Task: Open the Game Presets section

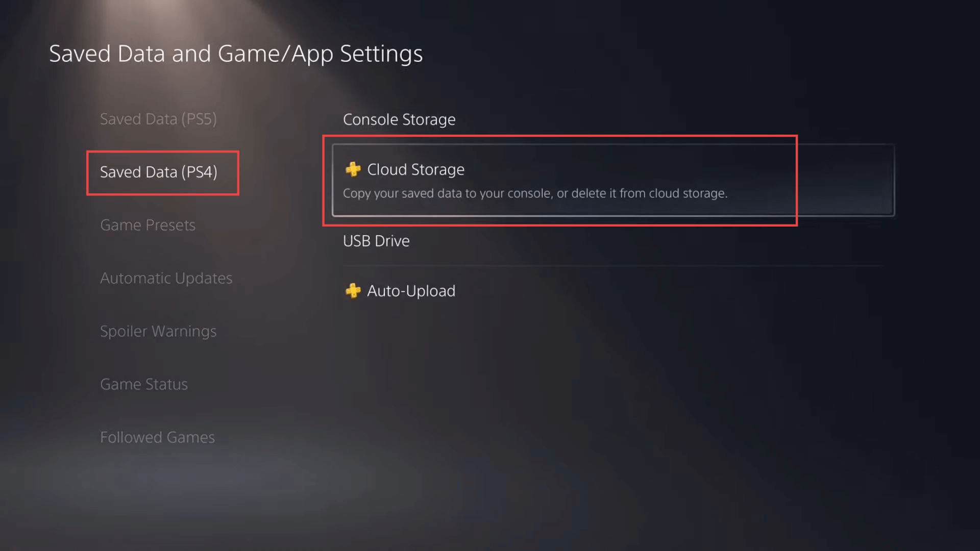Action: 148,225
